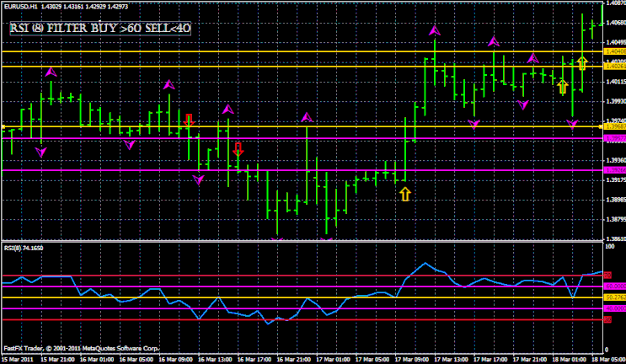Click the magenta down fractal at the 17 Mar 17:00 low

point(474,125)
